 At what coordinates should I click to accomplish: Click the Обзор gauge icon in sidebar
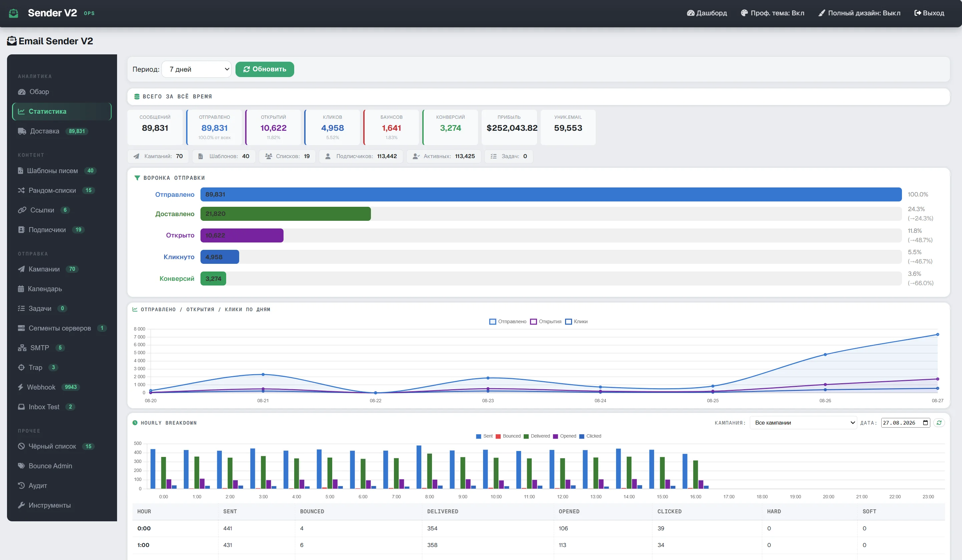click(x=22, y=92)
